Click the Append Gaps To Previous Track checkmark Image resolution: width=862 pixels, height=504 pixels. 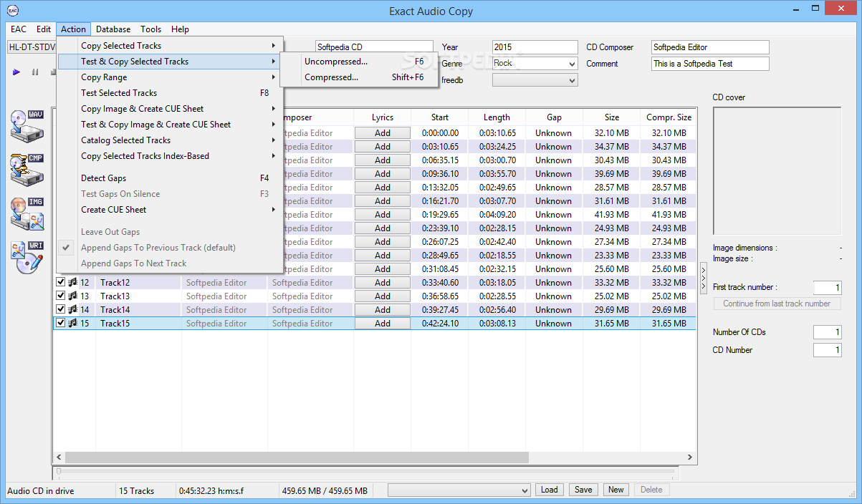point(67,247)
